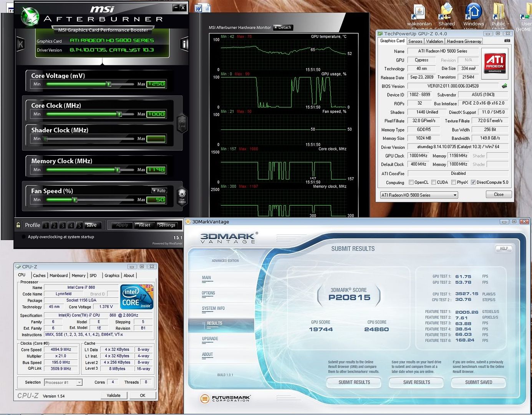Click the MSI Afterburner green jet logo
The height and width of the screenshot is (415, 532).
pos(30,17)
